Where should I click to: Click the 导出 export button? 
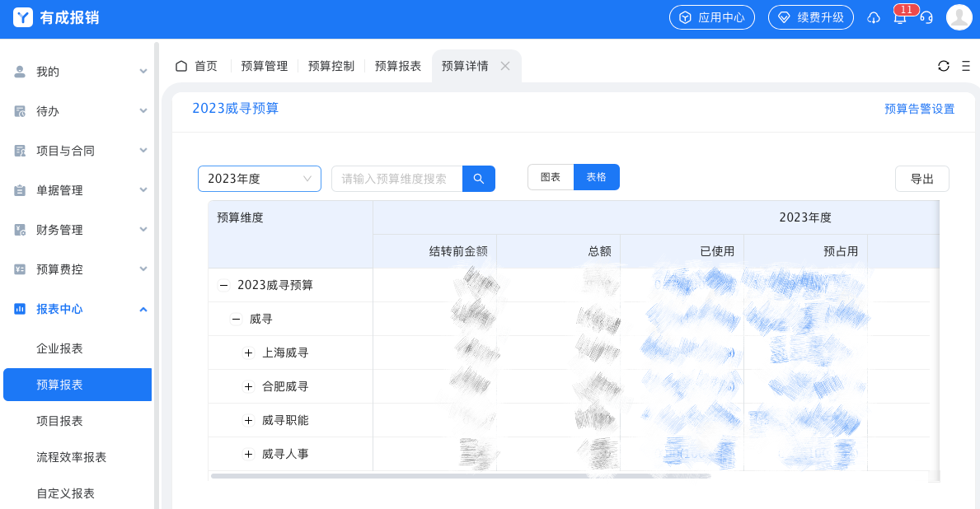click(921, 178)
